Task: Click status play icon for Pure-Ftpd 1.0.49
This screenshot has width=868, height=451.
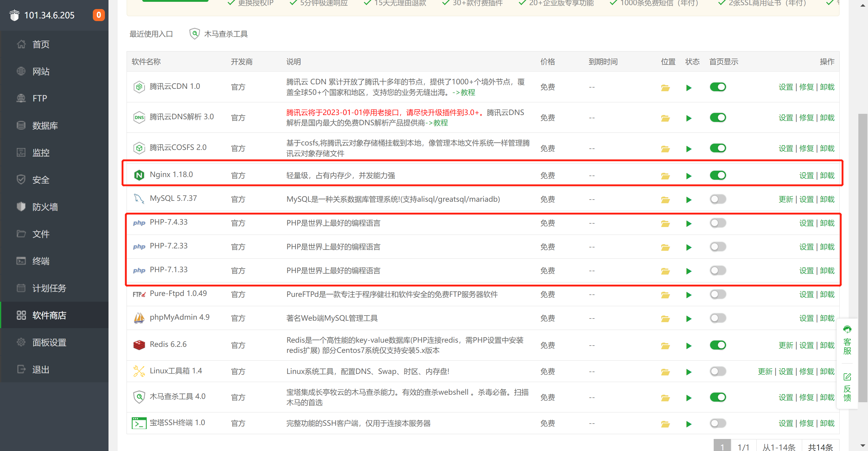Action: tap(689, 295)
